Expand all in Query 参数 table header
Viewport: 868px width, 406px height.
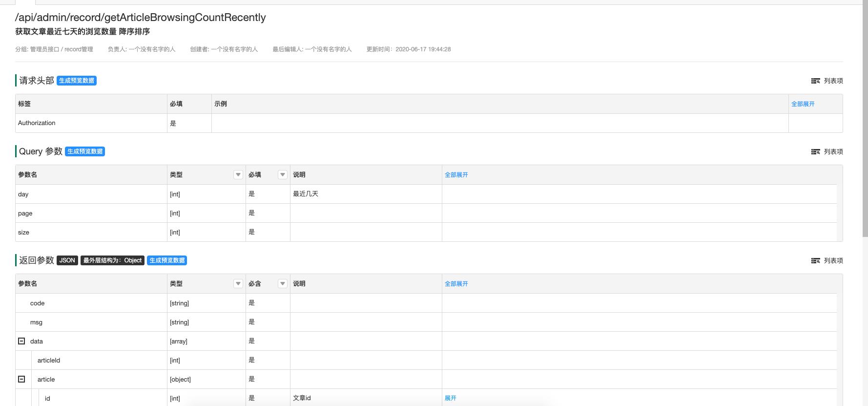[456, 175]
